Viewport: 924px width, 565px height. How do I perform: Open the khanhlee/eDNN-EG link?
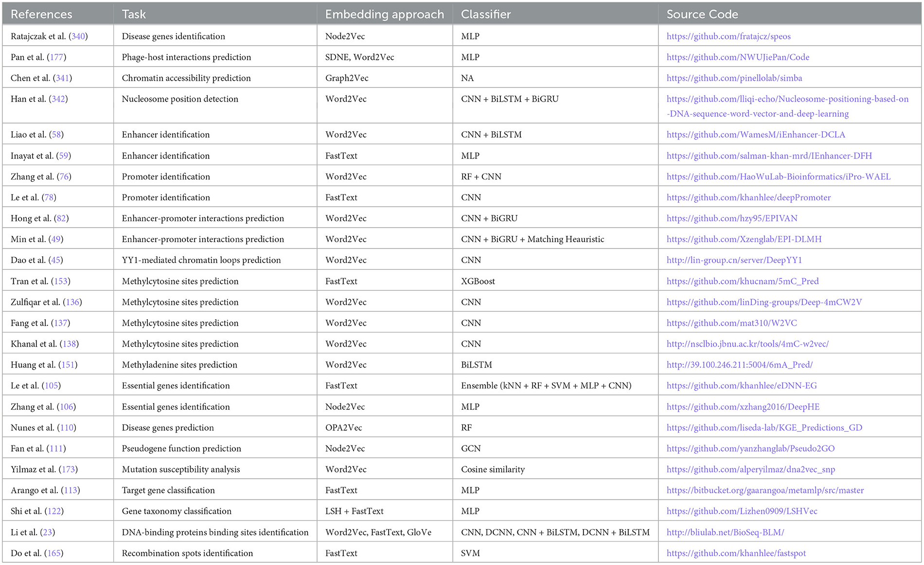click(x=742, y=386)
